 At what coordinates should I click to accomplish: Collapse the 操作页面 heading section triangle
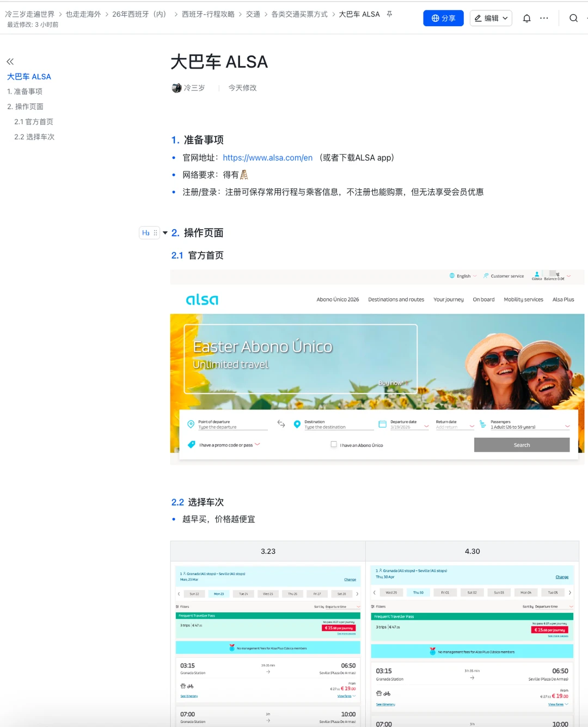click(x=165, y=233)
